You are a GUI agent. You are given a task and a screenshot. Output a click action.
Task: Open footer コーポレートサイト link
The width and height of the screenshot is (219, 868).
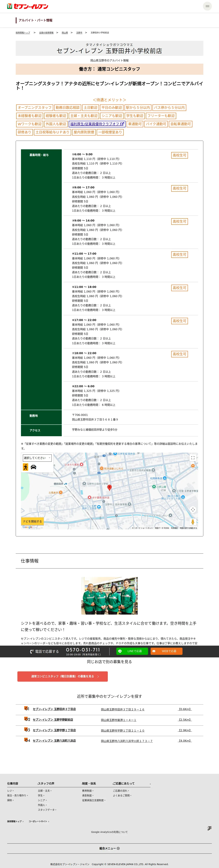point(39,821)
